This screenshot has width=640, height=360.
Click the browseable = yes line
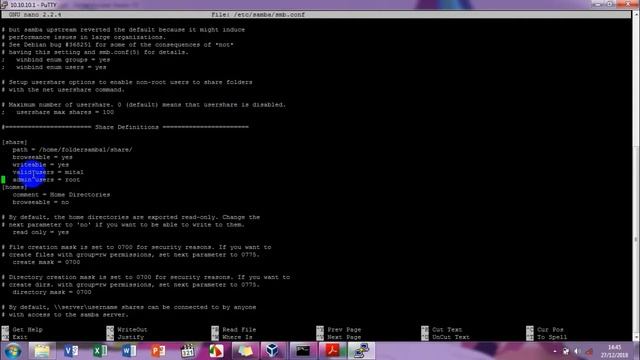pos(42,157)
